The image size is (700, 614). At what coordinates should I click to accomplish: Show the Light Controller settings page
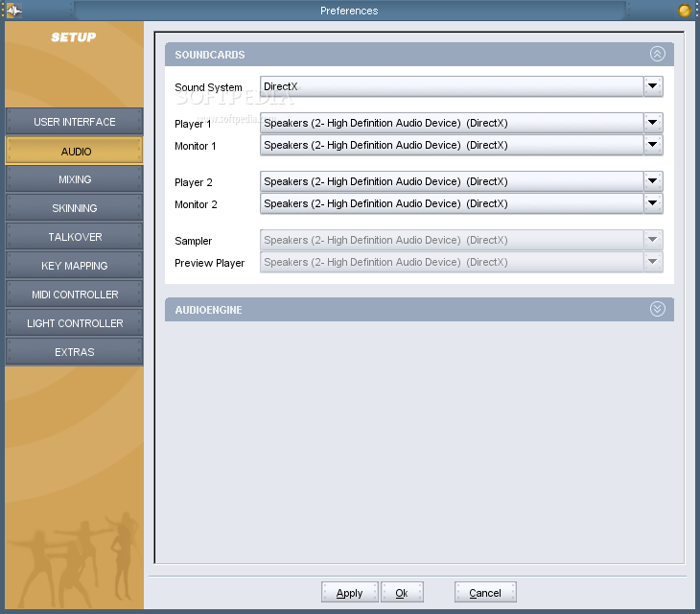[75, 323]
